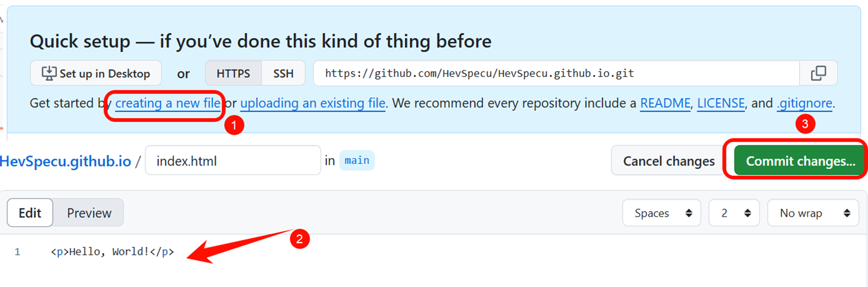
Task: Switch to the Preview tab
Action: click(89, 213)
